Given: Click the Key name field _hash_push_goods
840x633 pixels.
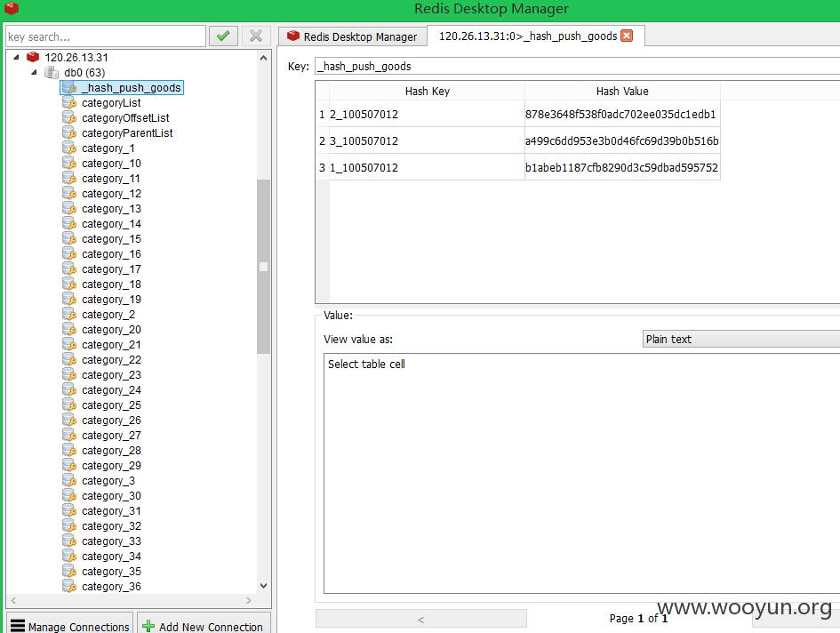Looking at the screenshot, I should [577, 66].
